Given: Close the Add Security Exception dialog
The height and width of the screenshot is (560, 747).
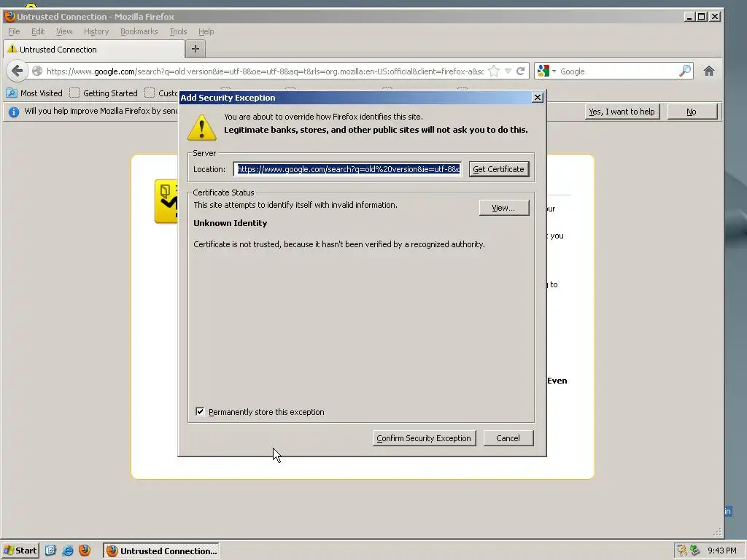Looking at the screenshot, I should 538,97.
